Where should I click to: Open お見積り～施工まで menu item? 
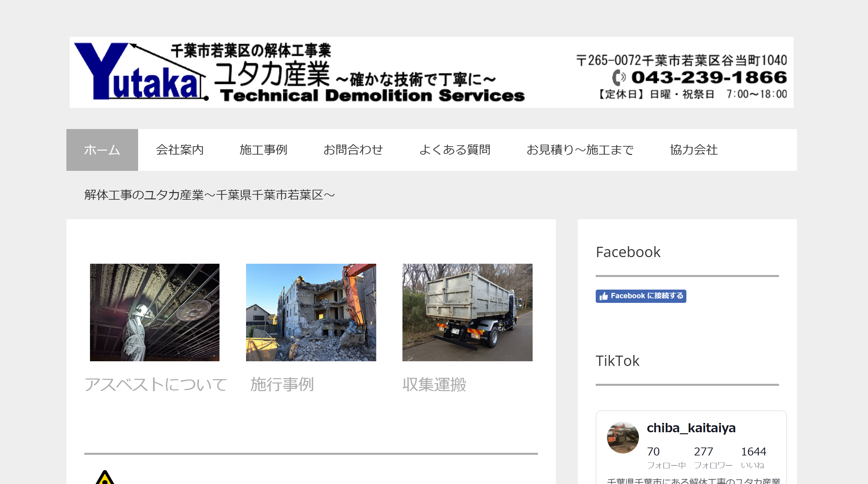coord(580,150)
